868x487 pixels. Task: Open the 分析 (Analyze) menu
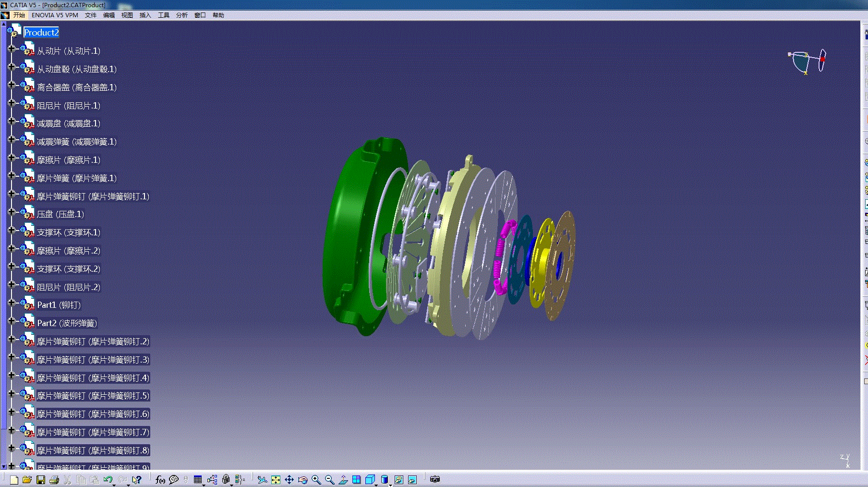click(182, 15)
